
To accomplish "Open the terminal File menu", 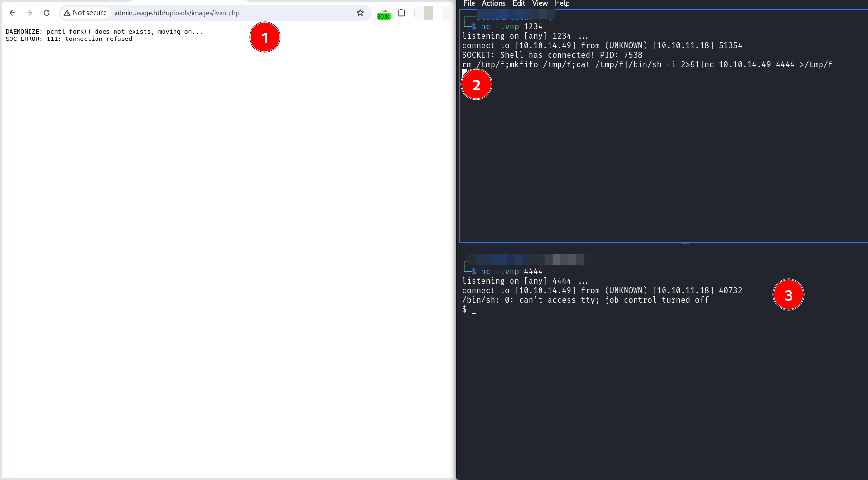I will point(469,3).
